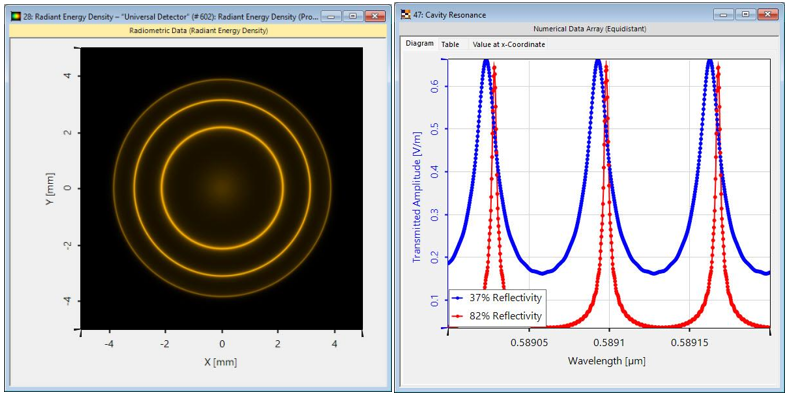Maximize the Cavity Resonance window

click(744, 15)
